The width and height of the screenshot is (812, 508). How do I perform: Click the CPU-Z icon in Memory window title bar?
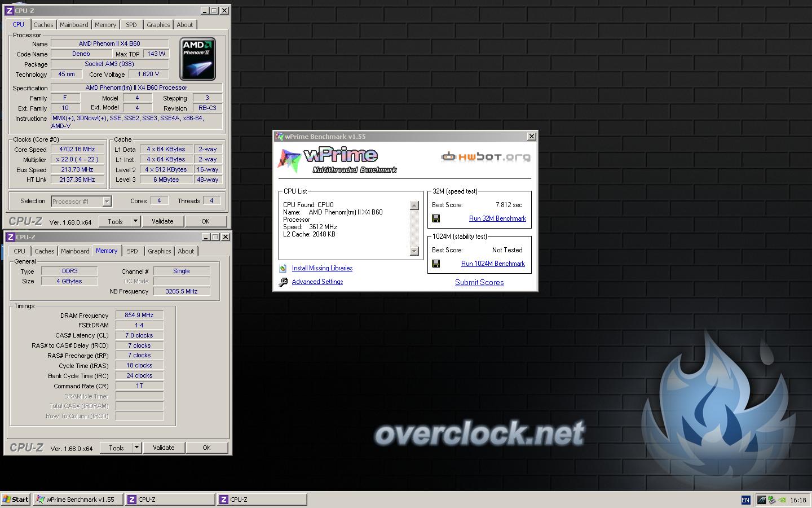click(10, 237)
